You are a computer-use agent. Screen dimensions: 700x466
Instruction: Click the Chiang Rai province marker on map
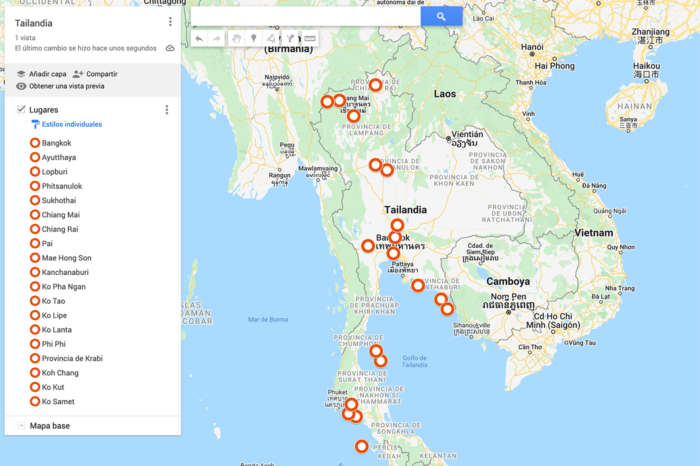click(x=375, y=85)
